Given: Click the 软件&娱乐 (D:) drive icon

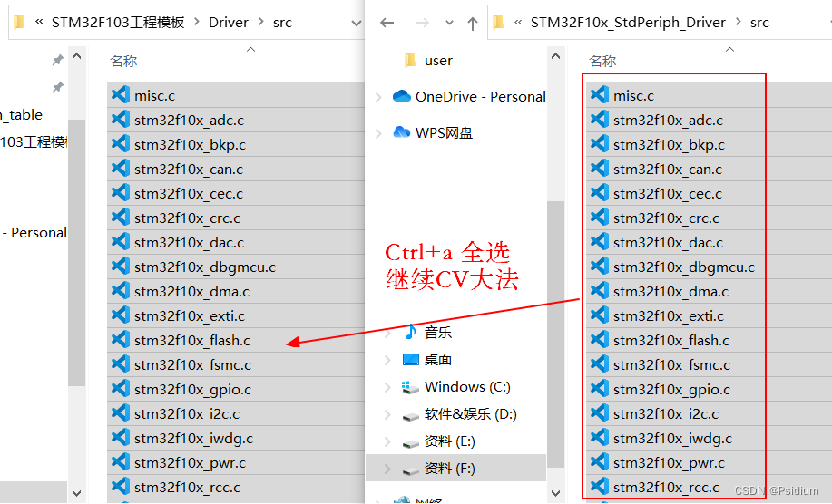Looking at the screenshot, I should click(x=411, y=416).
